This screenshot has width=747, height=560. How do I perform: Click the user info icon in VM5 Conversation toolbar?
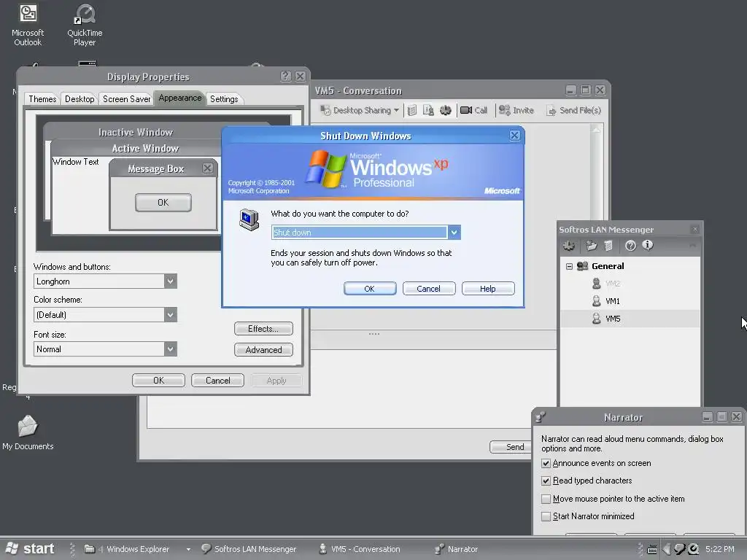click(428, 111)
